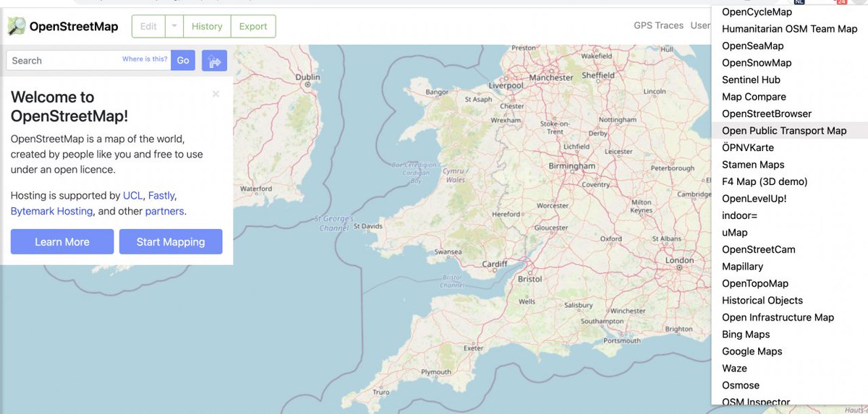868x414 pixels.
Task: Select uMap from the menu
Action: pos(790,233)
